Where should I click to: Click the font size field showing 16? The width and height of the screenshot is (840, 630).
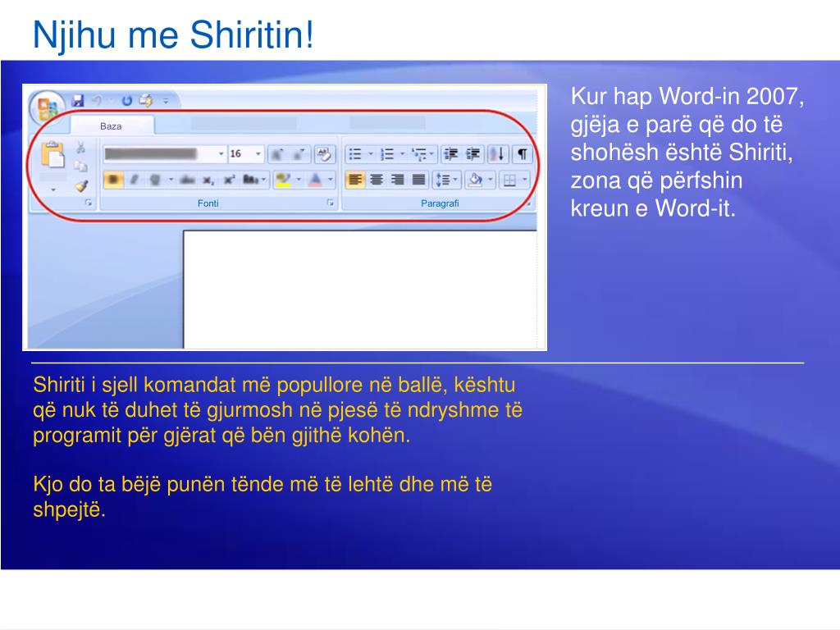(240, 154)
